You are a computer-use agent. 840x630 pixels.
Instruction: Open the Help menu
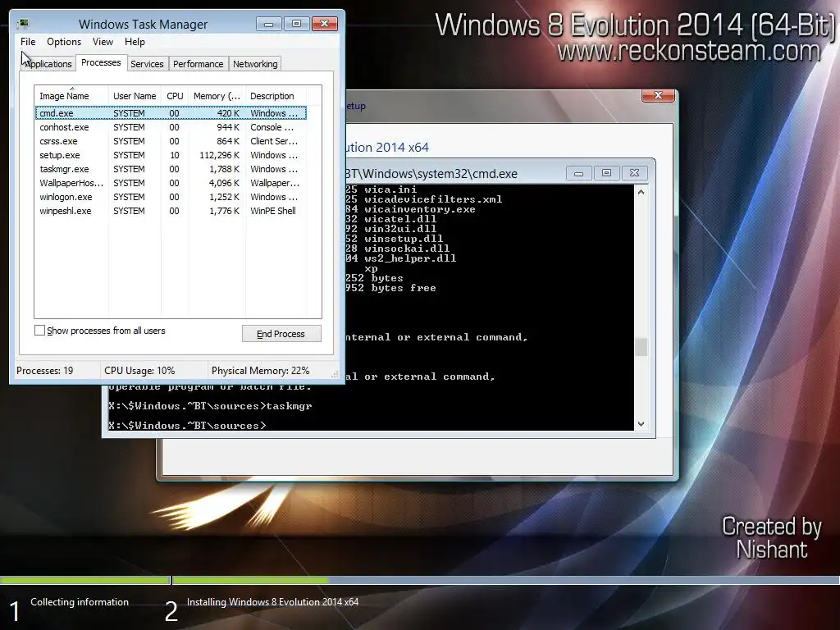click(135, 42)
